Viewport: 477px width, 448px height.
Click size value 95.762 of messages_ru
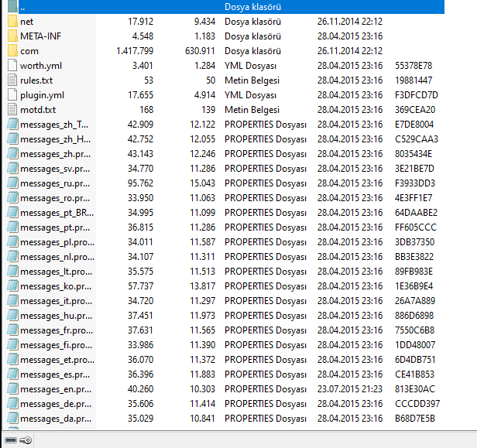click(x=141, y=183)
